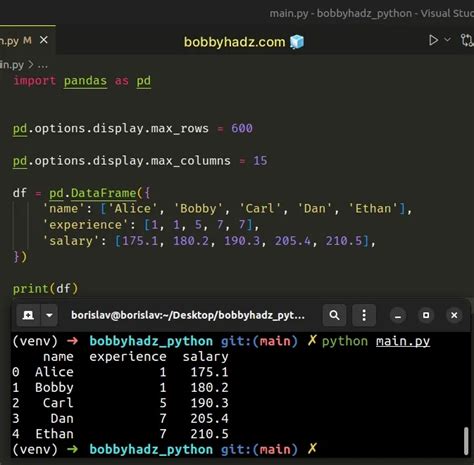Open the terminal three-dot menu
This screenshot has height=465, width=474.
(364, 315)
